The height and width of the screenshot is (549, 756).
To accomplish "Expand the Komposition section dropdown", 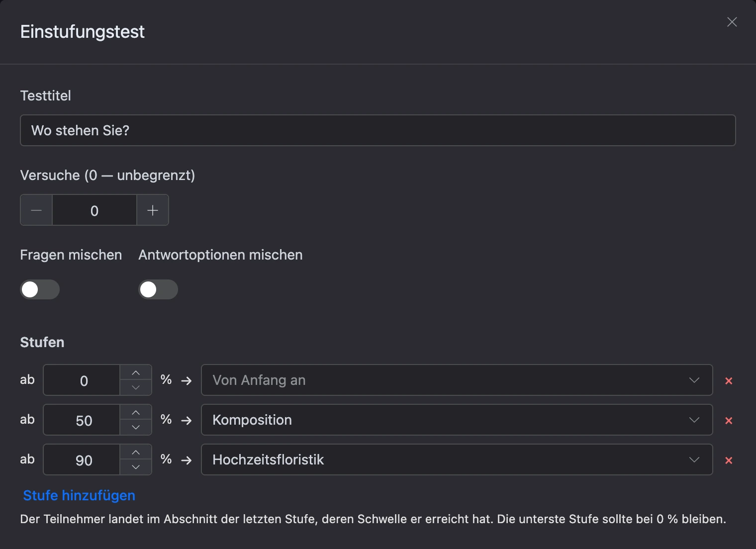I will [x=457, y=420].
